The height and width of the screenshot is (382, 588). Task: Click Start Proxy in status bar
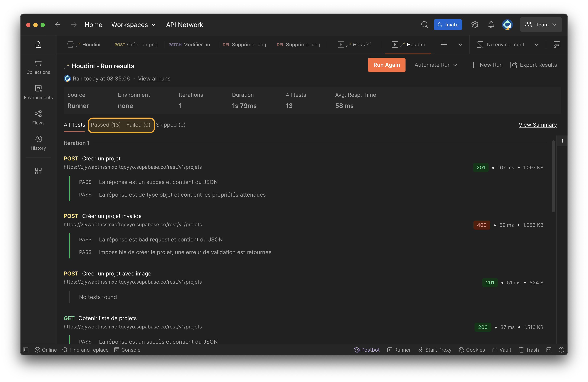[x=435, y=350]
